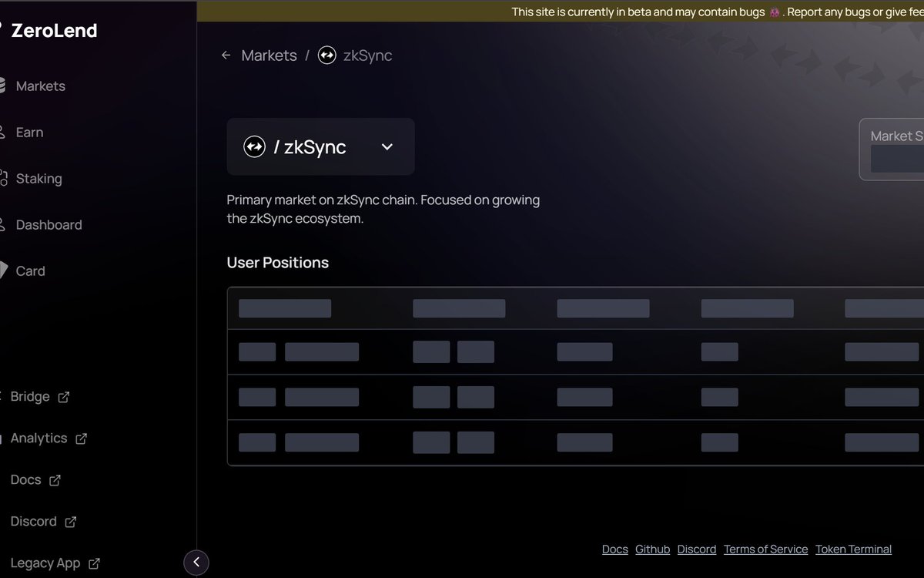
Task: Click the zkSync breadcrumb icon
Action: 327,55
